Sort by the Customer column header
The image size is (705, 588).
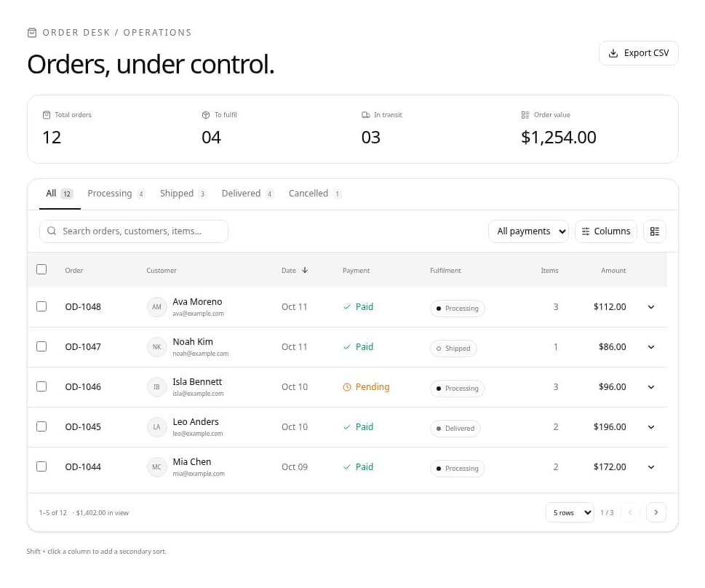[162, 271]
